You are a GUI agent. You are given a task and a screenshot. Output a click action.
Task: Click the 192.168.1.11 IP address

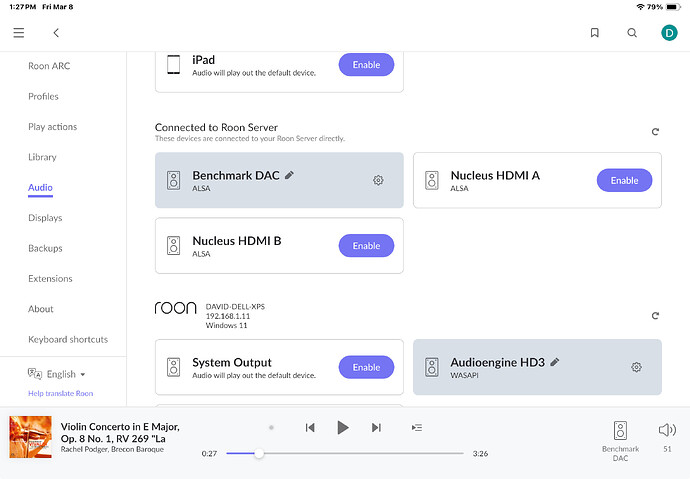click(x=228, y=316)
